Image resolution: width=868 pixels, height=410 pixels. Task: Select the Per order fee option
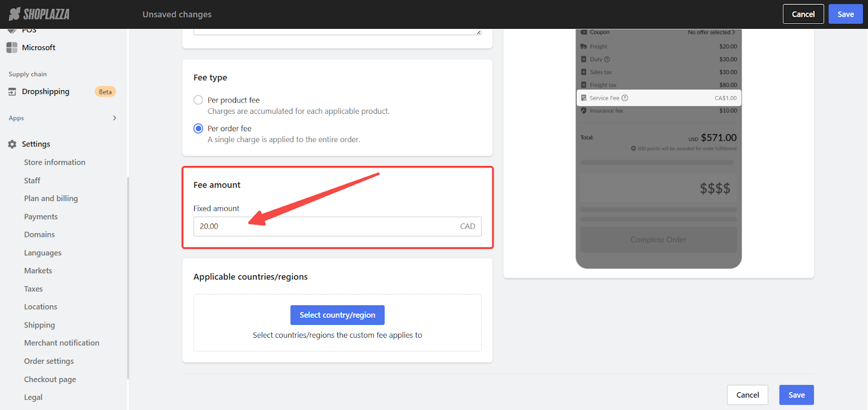(x=199, y=129)
